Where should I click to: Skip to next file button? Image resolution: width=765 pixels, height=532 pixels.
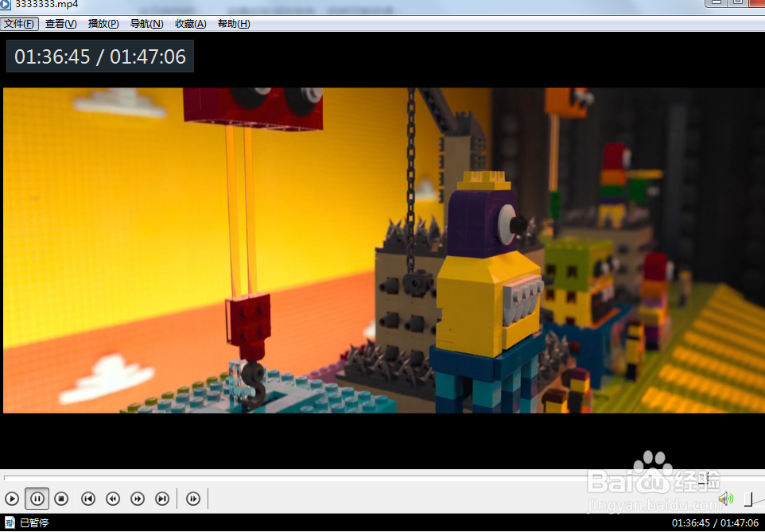click(x=162, y=499)
